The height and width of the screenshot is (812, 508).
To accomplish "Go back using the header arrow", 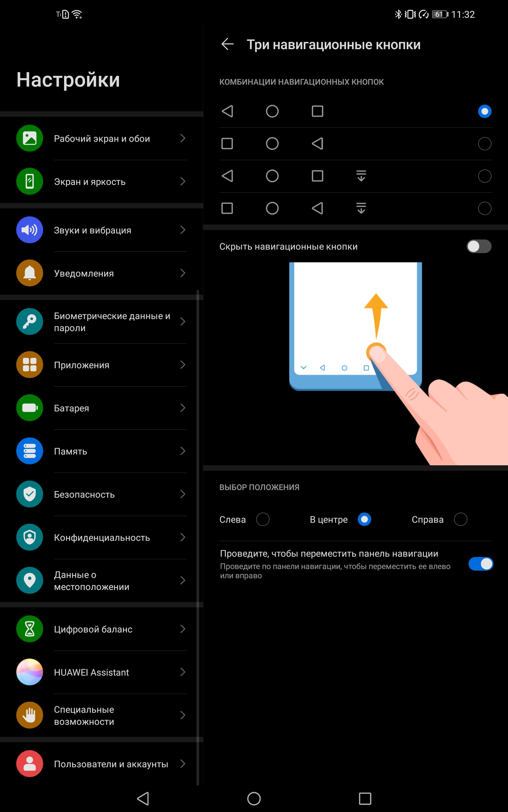I will pos(227,44).
